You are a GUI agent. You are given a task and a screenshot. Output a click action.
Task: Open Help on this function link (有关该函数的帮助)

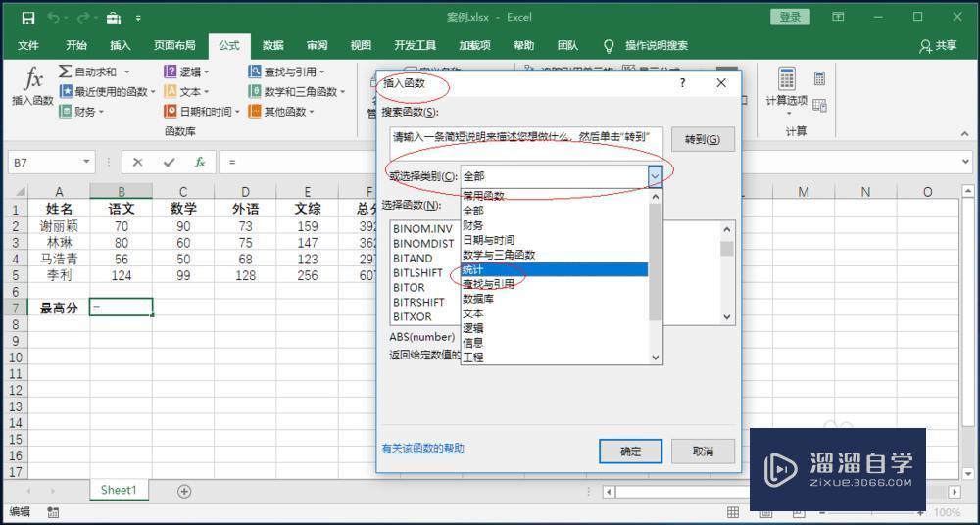pos(423,449)
